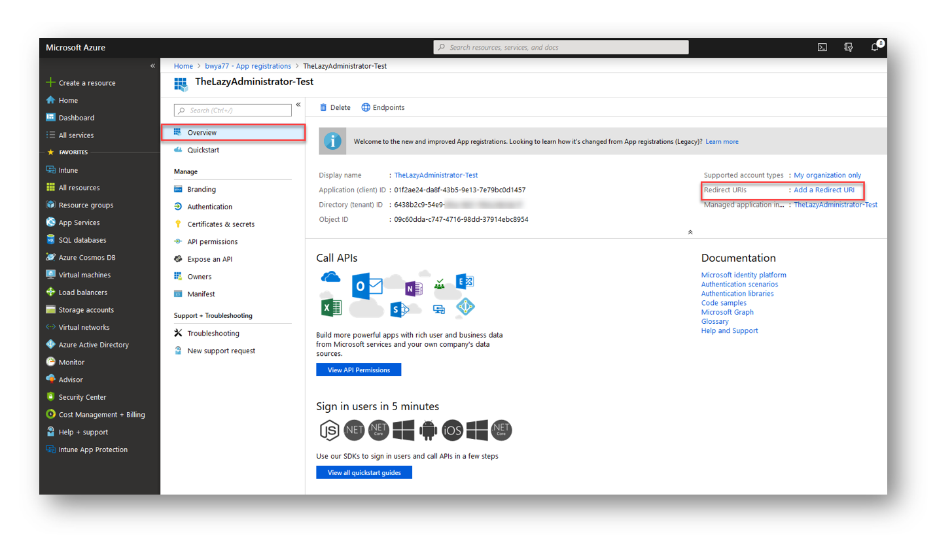935x560 pixels.
Task: Click the Monitor icon
Action: [x=50, y=362]
